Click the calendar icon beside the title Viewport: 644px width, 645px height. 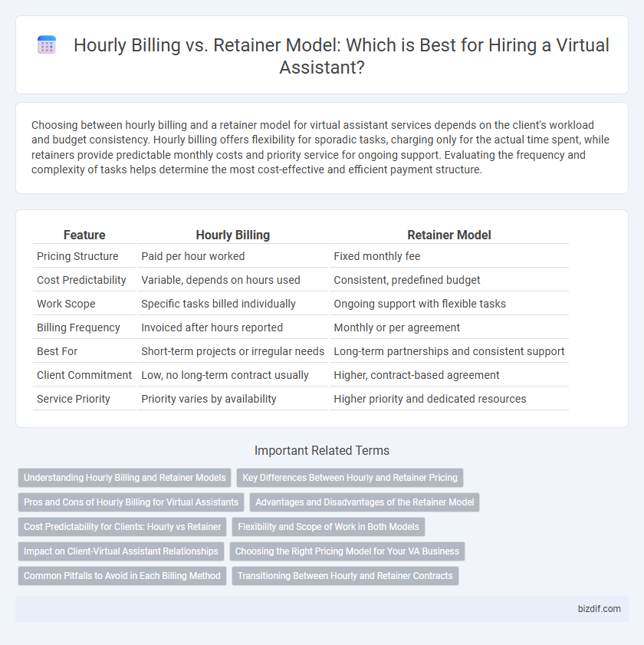(x=47, y=44)
